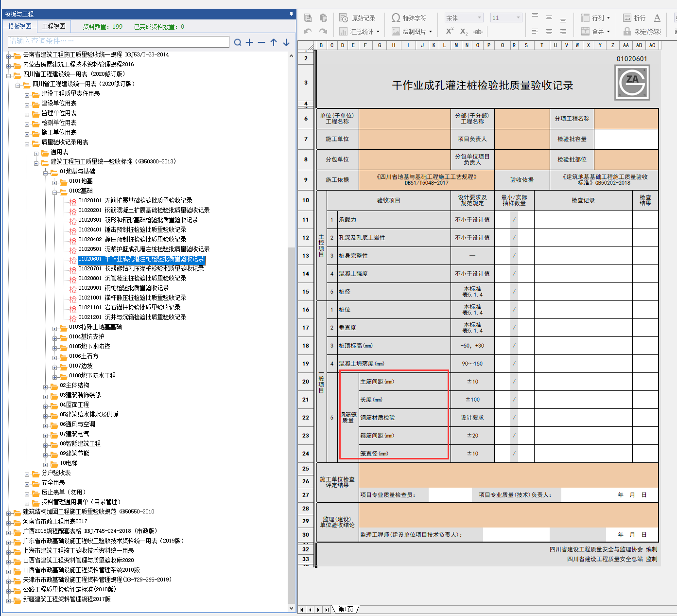Expand the 安全用表 folder
Screen dimensions: 677x616
27,484
